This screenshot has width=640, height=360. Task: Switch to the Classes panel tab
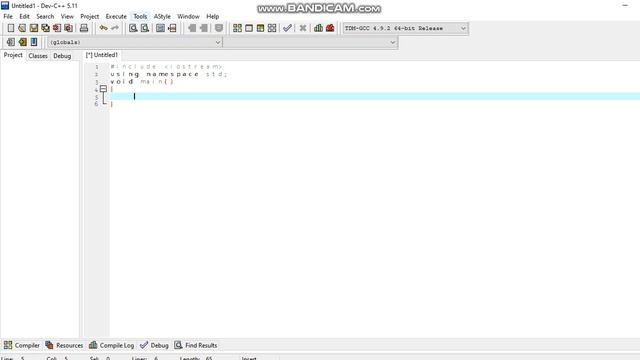click(x=38, y=56)
